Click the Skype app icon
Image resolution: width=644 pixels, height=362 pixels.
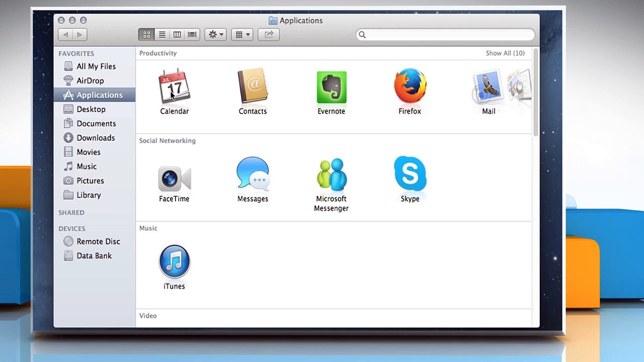410,173
